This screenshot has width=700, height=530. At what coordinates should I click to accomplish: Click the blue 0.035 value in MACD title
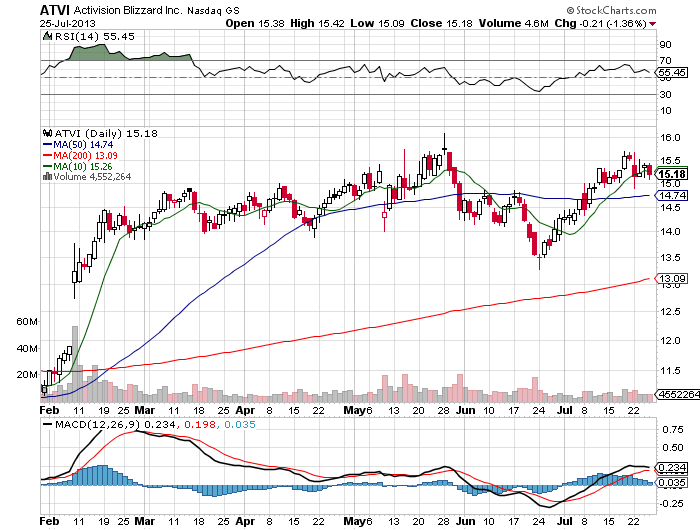click(240, 424)
